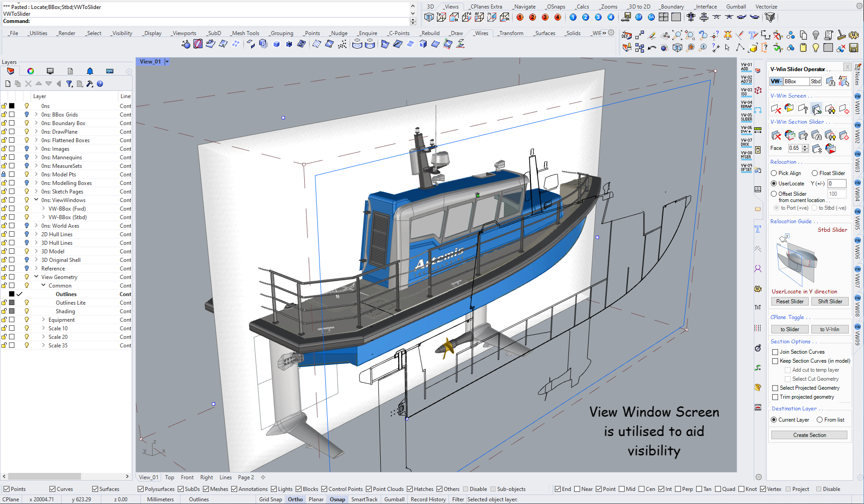Check Trim projected geometry option
The width and height of the screenshot is (864, 504).
(x=775, y=397)
